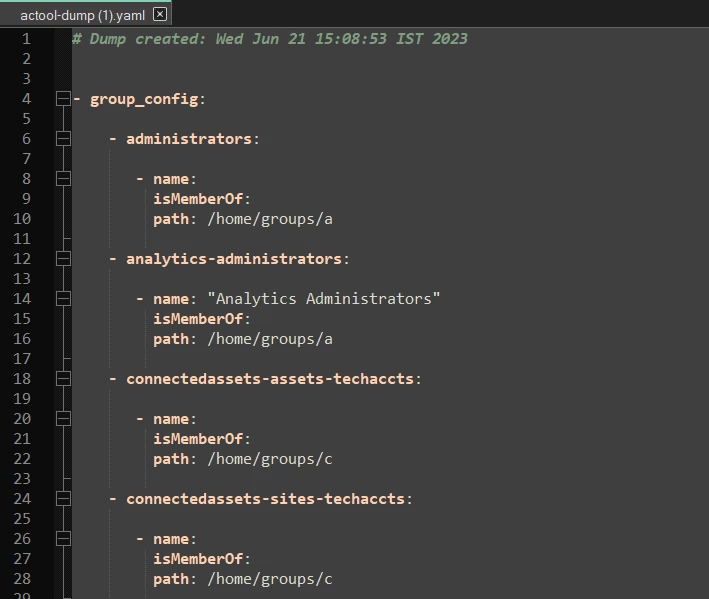
Task: Collapse the connectedassets-sites-techaccts fold on line 24
Action: (63, 499)
